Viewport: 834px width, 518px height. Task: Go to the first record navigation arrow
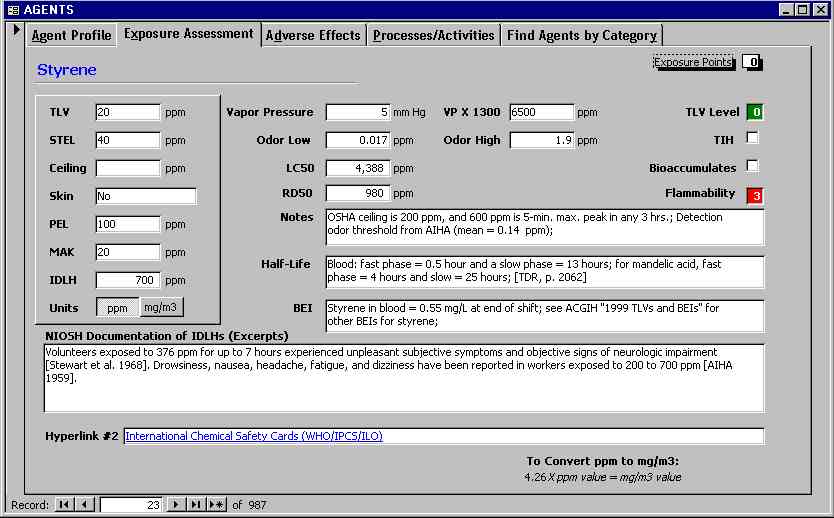[64, 505]
